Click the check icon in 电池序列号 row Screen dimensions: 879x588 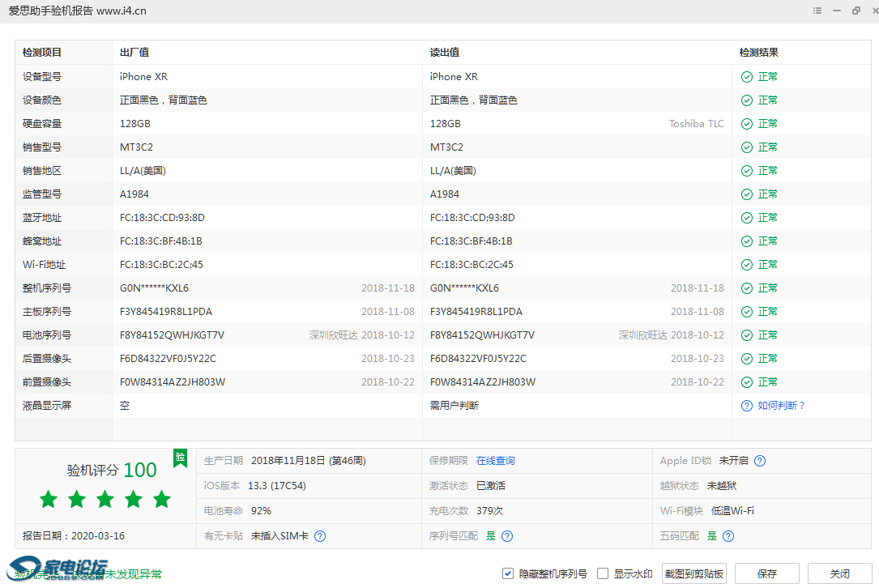(747, 335)
